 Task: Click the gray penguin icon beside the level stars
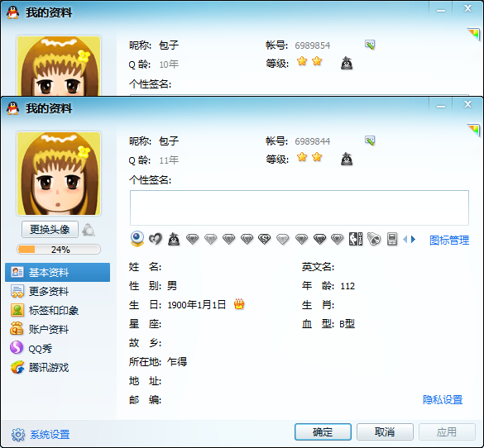[x=347, y=159]
